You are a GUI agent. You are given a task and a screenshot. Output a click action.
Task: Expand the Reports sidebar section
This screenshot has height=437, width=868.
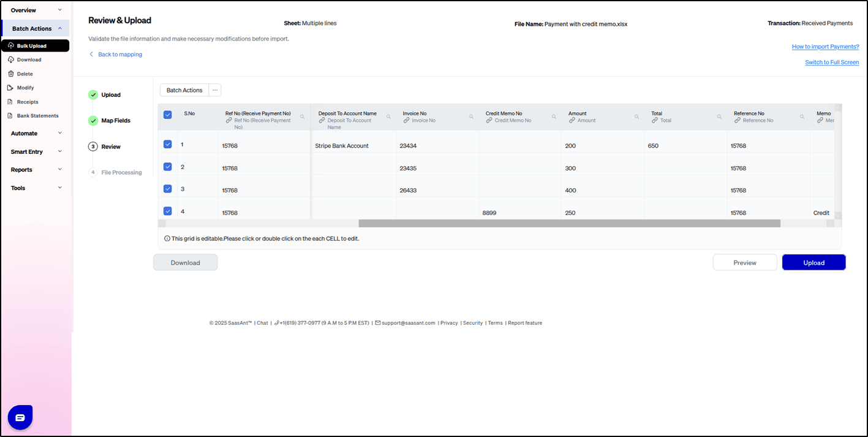(x=36, y=170)
